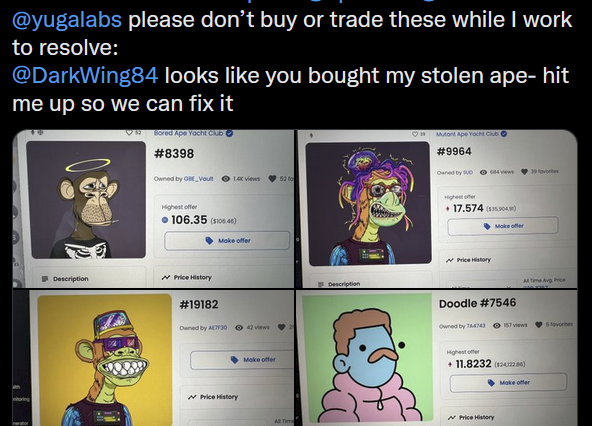Click Make offer for Doodle #7546

point(508,383)
